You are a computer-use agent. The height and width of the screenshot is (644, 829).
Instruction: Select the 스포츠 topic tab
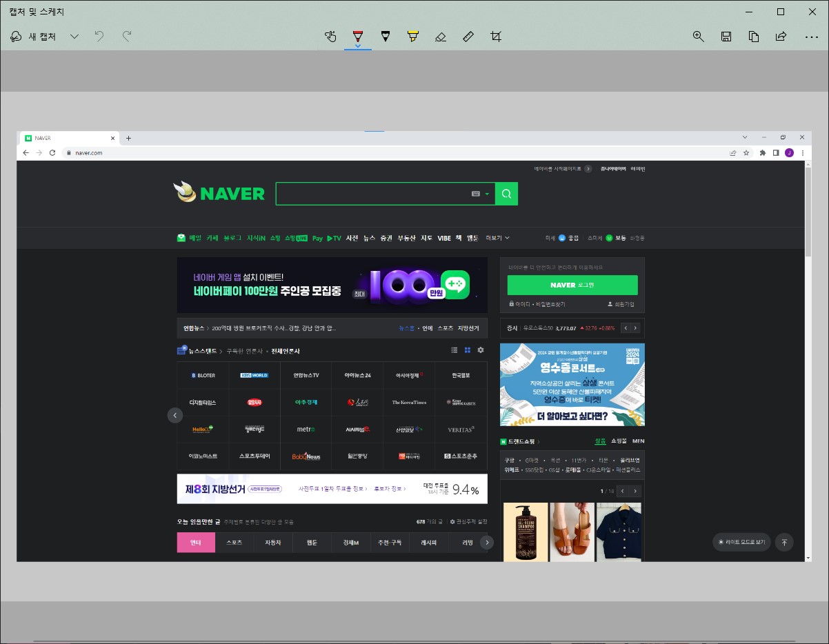point(234,543)
